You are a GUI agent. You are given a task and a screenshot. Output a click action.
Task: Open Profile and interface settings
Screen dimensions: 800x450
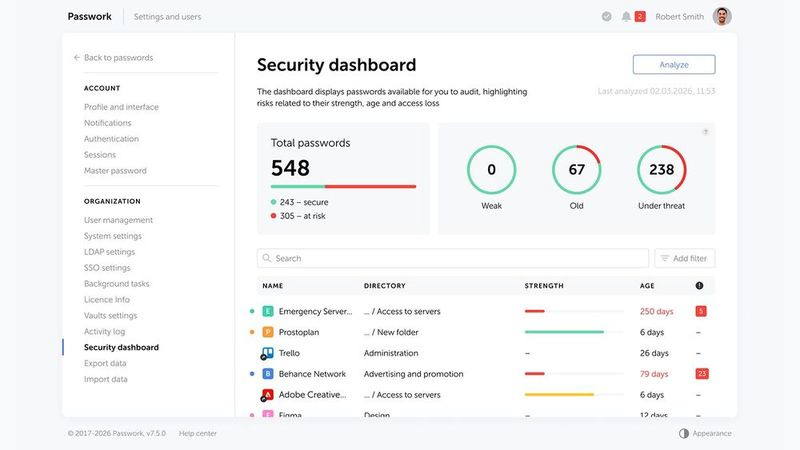[121, 107]
